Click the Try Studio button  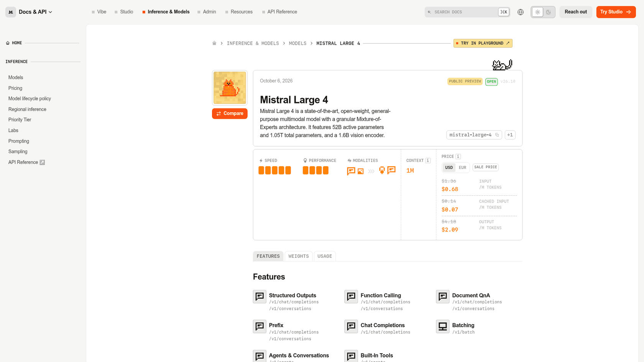tap(616, 12)
